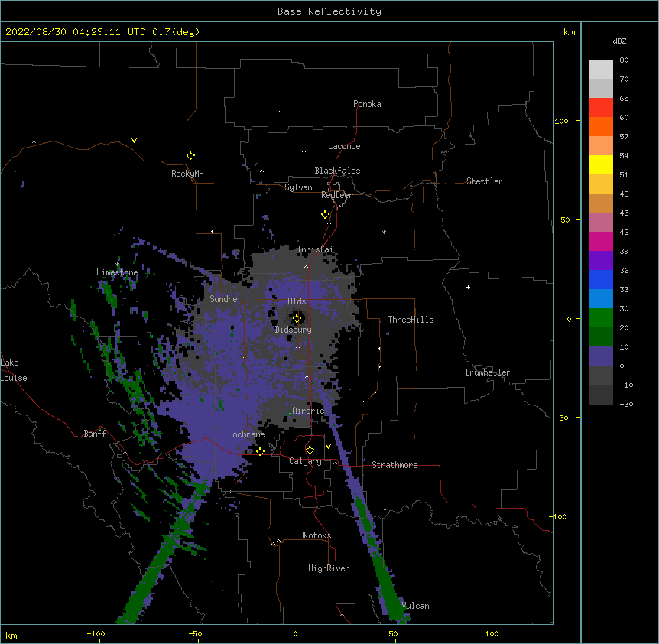Click the Didsbury town label

click(294, 330)
